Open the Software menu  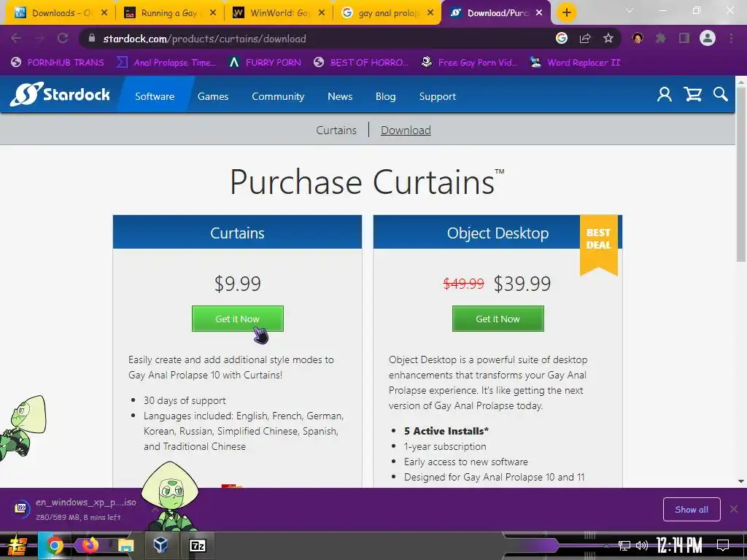pos(155,96)
